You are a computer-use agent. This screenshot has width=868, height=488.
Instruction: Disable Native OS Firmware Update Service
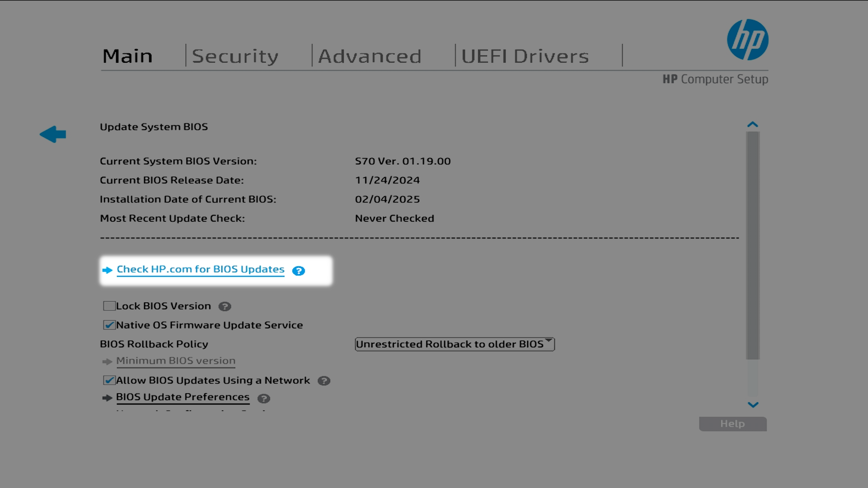109,325
